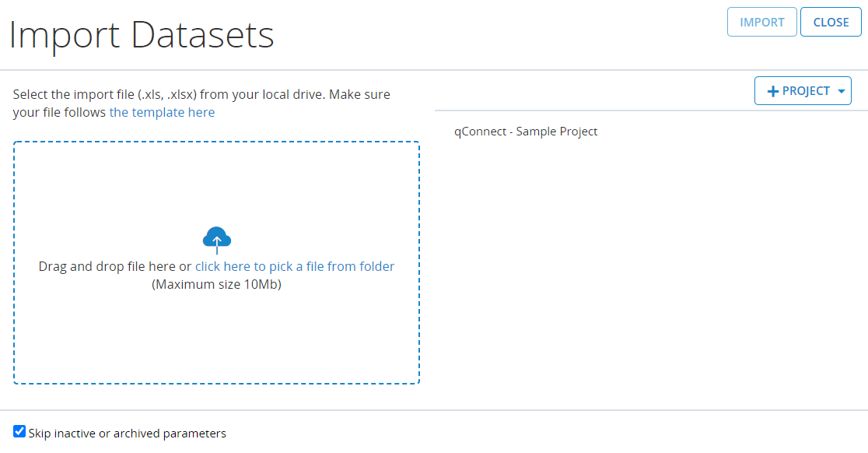Click the cloud upload icon
Screen dimensions: 868x453
pyautogui.click(x=216, y=236)
